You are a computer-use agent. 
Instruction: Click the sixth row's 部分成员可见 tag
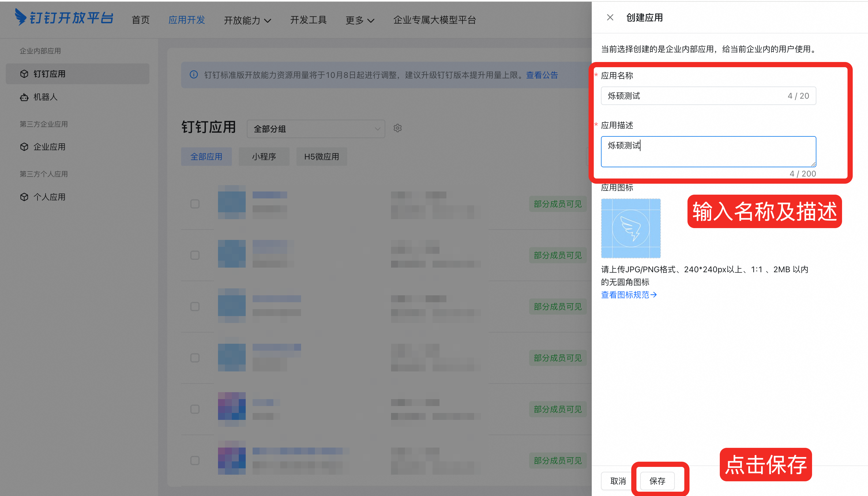tap(558, 461)
